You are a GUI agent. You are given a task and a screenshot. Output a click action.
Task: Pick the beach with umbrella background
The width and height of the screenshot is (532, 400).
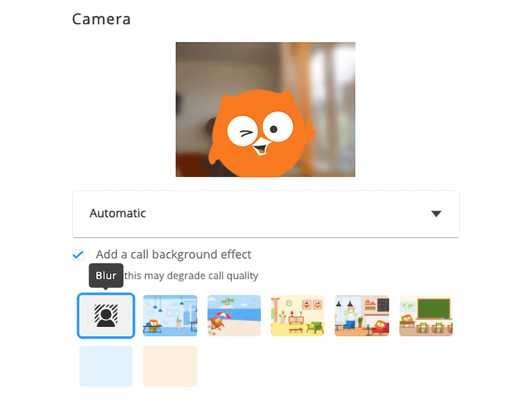pyautogui.click(x=234, y=316)
